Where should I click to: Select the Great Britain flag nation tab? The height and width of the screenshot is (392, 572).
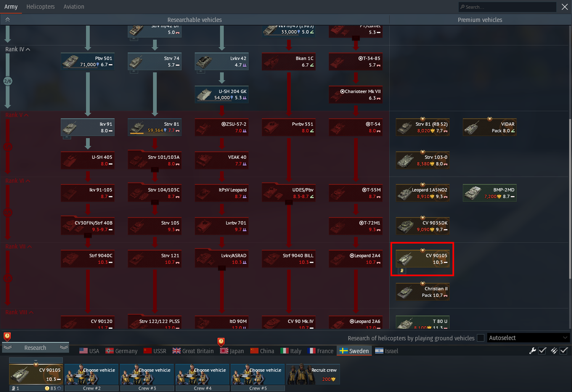tap(193, 351)
